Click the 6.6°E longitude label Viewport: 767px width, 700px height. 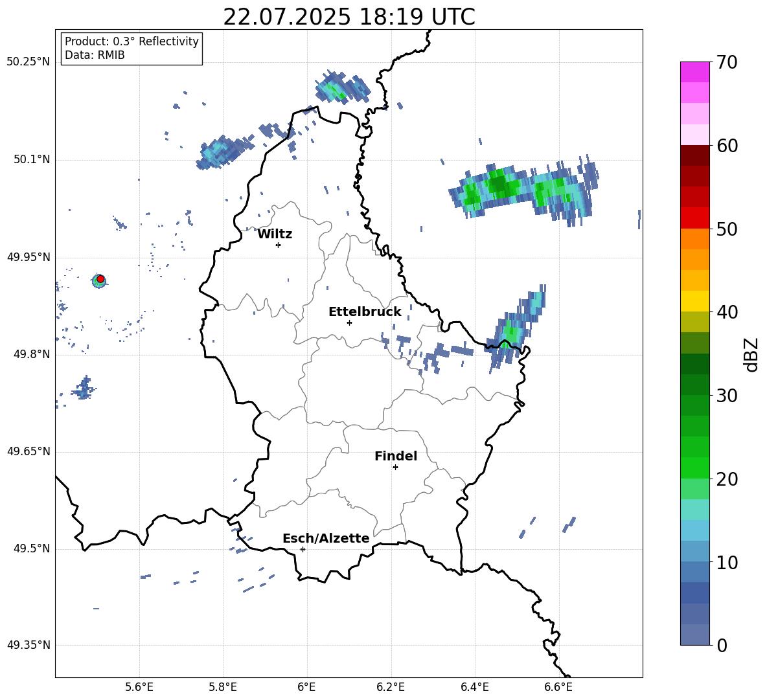[558, 687]
